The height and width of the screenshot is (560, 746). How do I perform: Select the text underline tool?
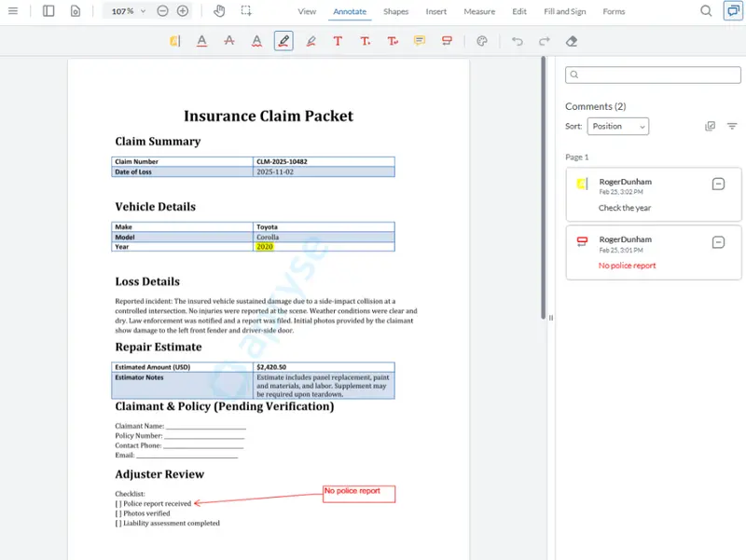pos(201,41)
